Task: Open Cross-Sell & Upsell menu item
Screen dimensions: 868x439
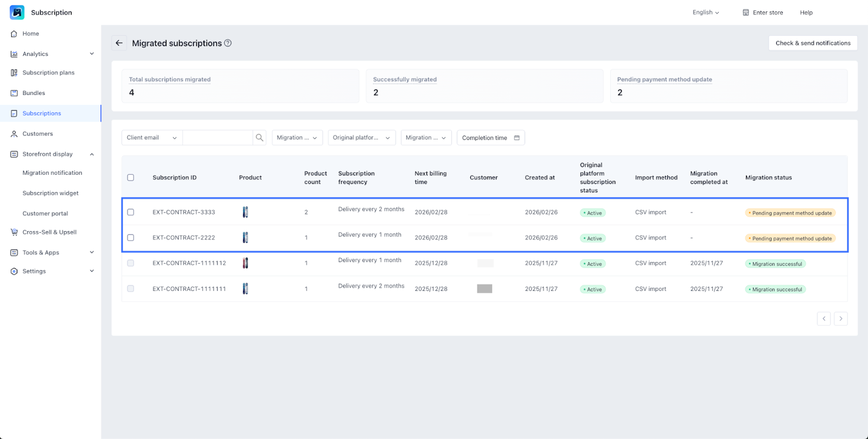Action: coord(49,232)
